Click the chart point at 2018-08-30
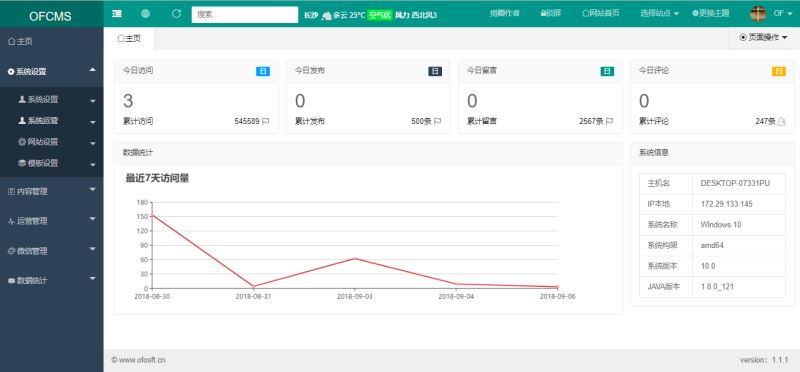 152,215
